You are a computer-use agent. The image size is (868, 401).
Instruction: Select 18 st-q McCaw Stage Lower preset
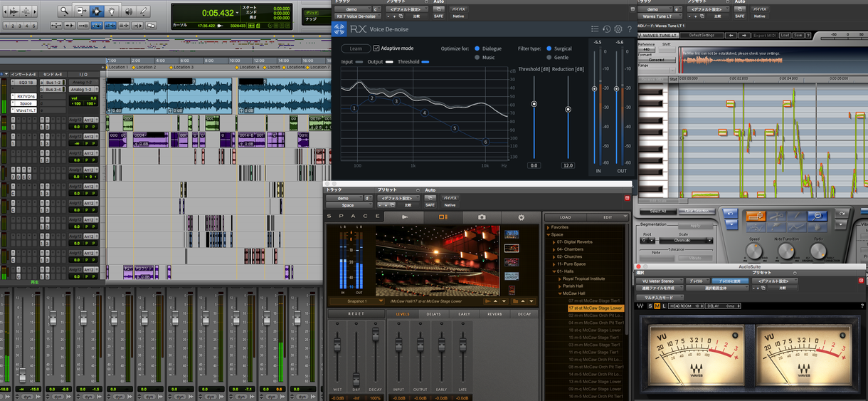pyautogui.click(x=594, y=330)
